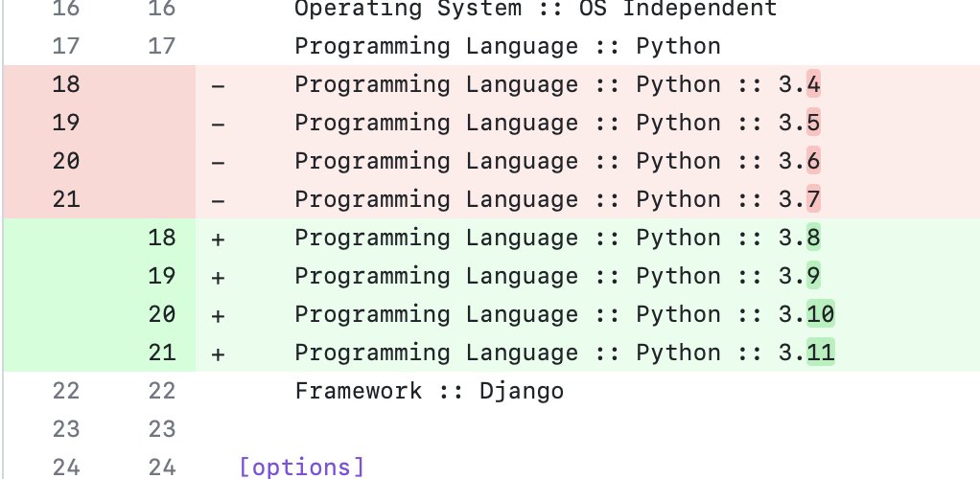This screenshot has height=479, width=980.
Task: Click the plus marker on the Python 3.9 row
Action: point(218,278)
